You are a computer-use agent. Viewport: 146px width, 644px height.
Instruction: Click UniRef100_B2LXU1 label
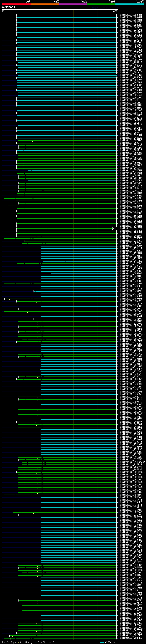click(x=131, y=324)
